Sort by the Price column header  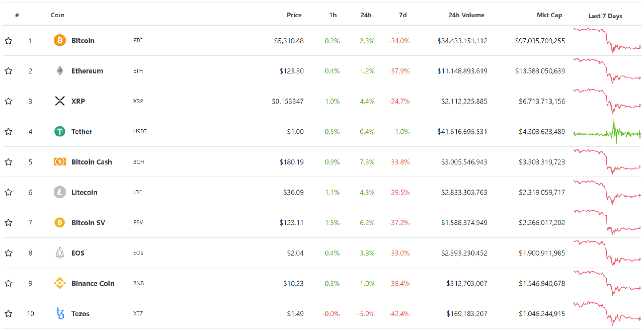point(294,15)
